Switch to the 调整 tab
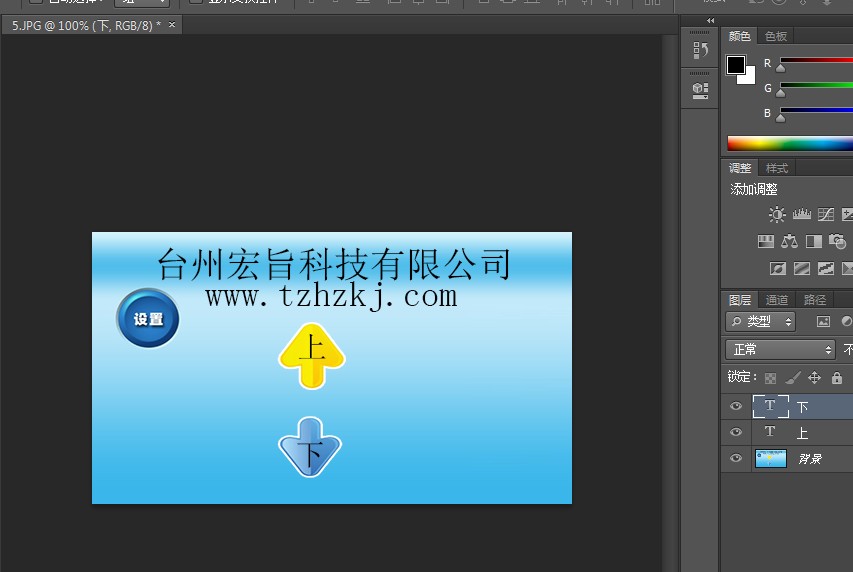 (740, 168)
